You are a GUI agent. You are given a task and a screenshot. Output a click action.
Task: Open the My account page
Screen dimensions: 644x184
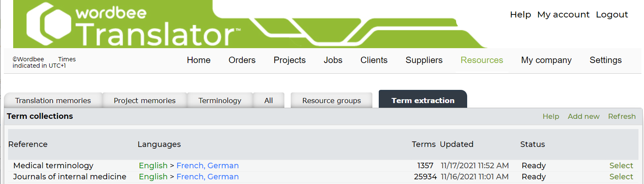click(563, 14)
